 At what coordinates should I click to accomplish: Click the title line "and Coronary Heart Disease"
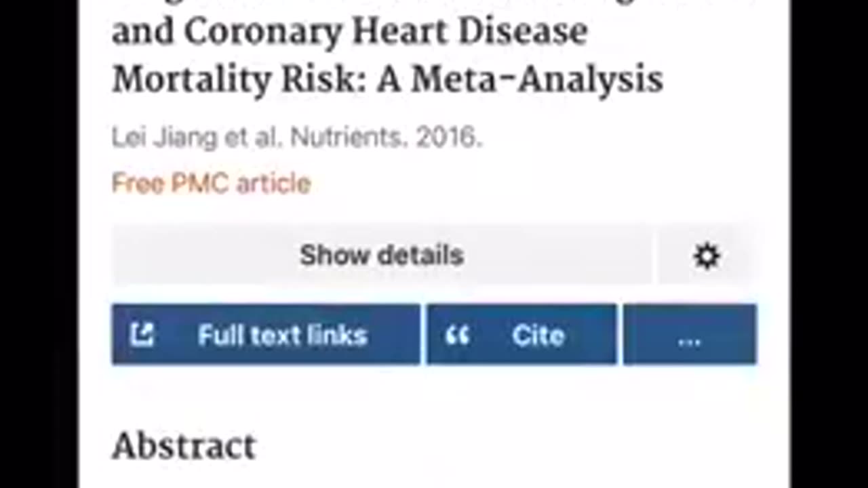coord(349,32)
